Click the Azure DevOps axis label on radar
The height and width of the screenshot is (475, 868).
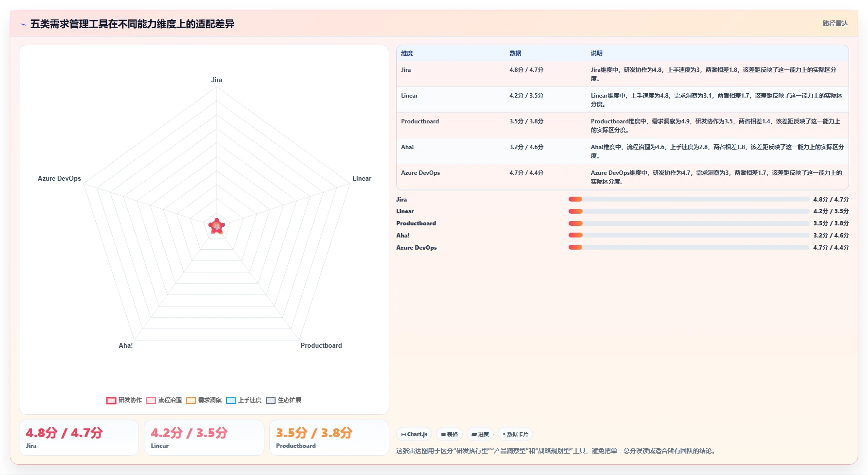59,178
